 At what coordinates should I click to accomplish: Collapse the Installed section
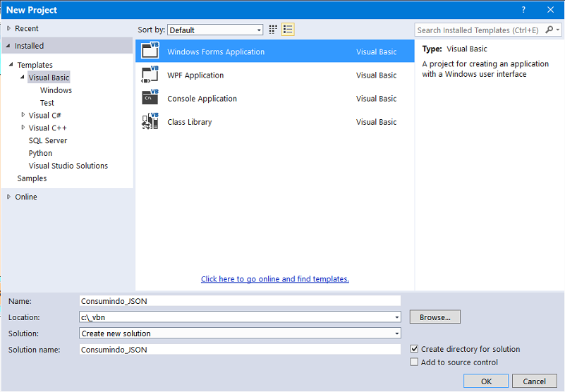(8, 46)
